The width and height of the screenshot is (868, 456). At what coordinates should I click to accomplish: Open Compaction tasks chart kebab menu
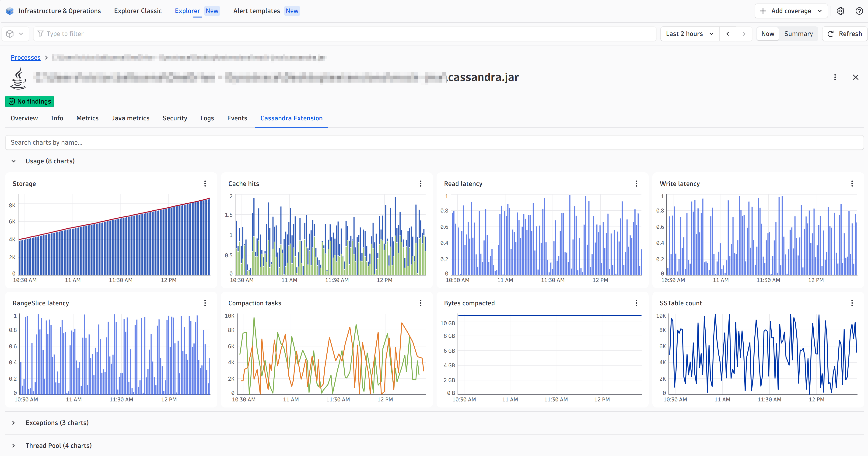[x=420, y=303]
